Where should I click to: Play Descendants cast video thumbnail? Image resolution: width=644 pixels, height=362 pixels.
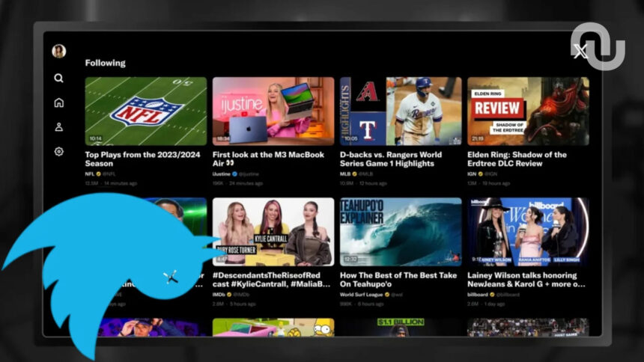pos(273,232)
